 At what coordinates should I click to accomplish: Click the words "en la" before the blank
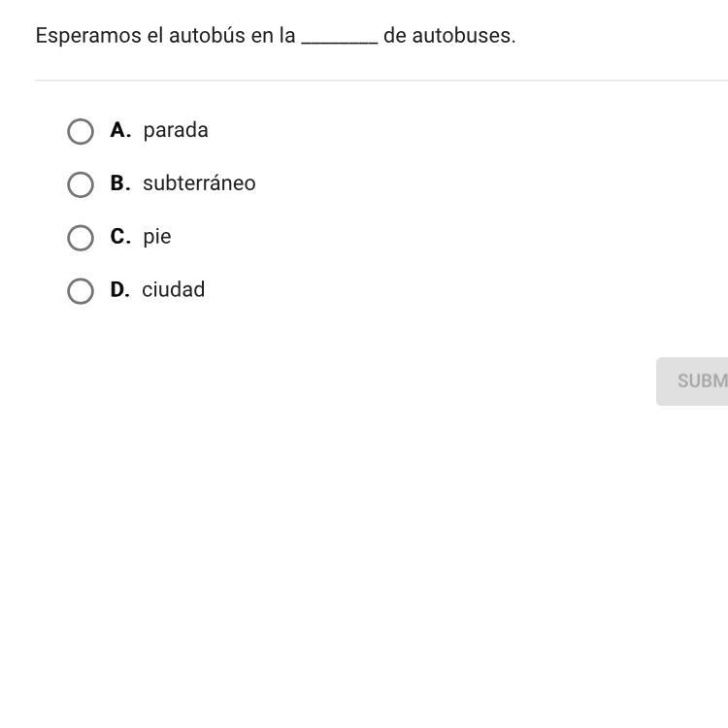(x=273, y=36)
